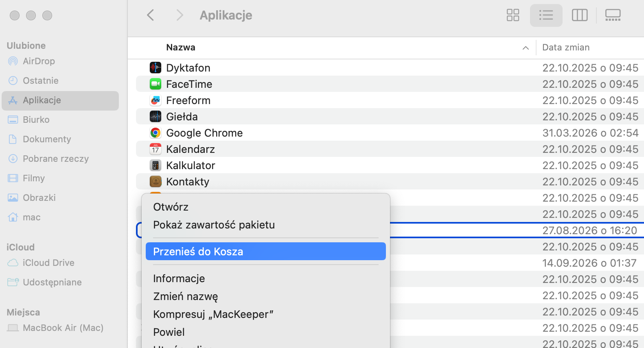Screen dimensions: 644x348
Task: Click the Kontakty app icon
Action: point(156,181)
